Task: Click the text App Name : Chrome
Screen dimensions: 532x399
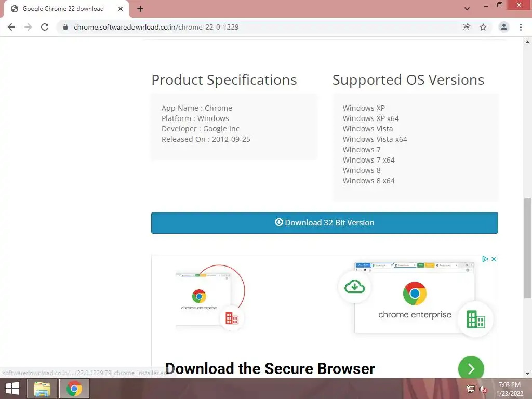Action: point(197,108)
